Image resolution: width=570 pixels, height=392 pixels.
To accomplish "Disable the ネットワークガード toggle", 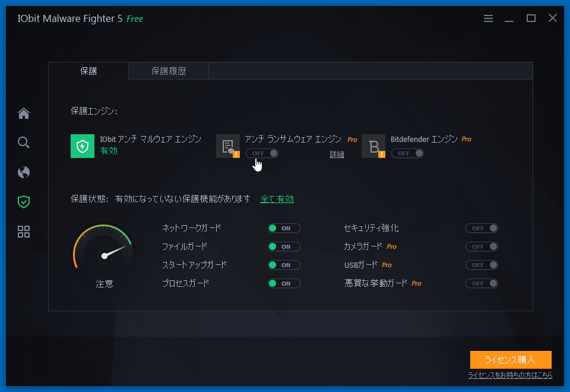I will [283, 228].
